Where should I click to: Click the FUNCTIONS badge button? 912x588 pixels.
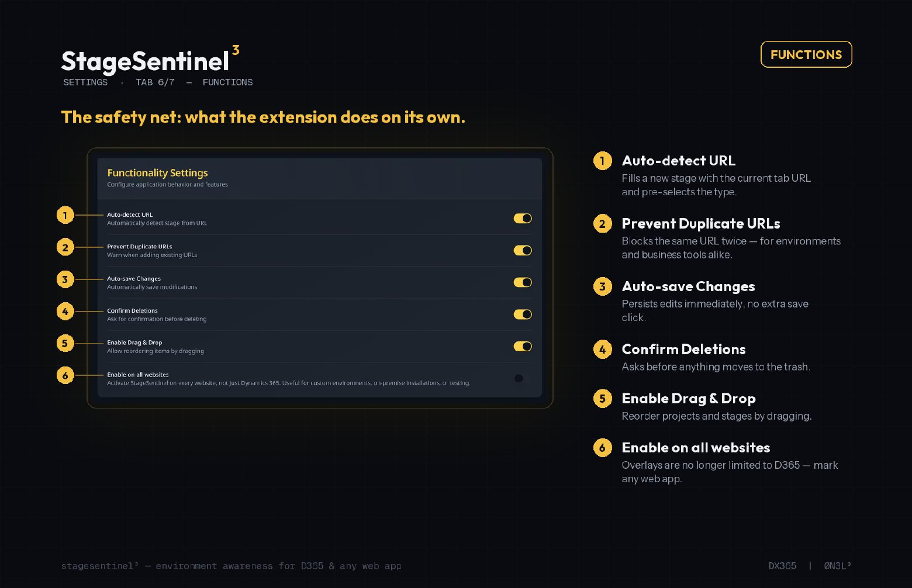tap(806, 54)
